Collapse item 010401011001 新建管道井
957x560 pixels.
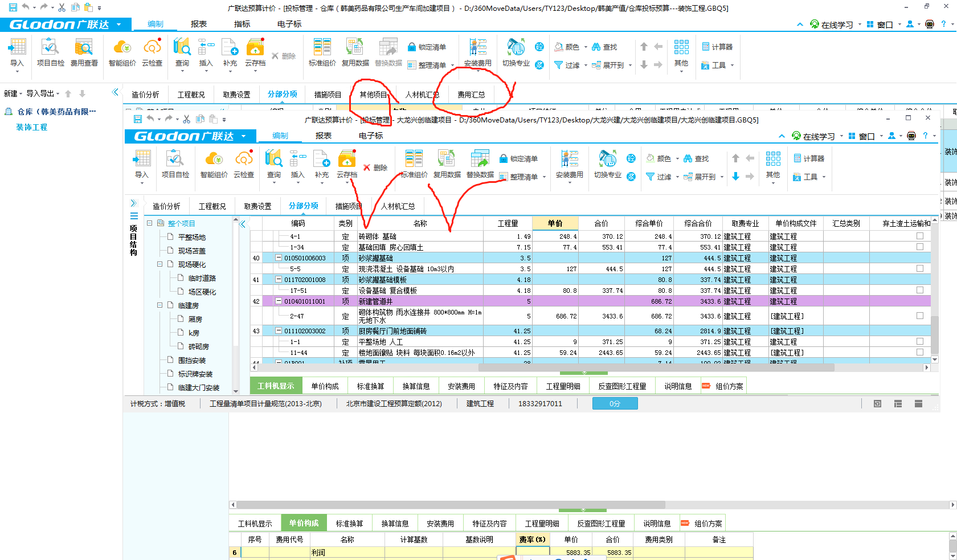pyautogui.click(x=279, y=301)
